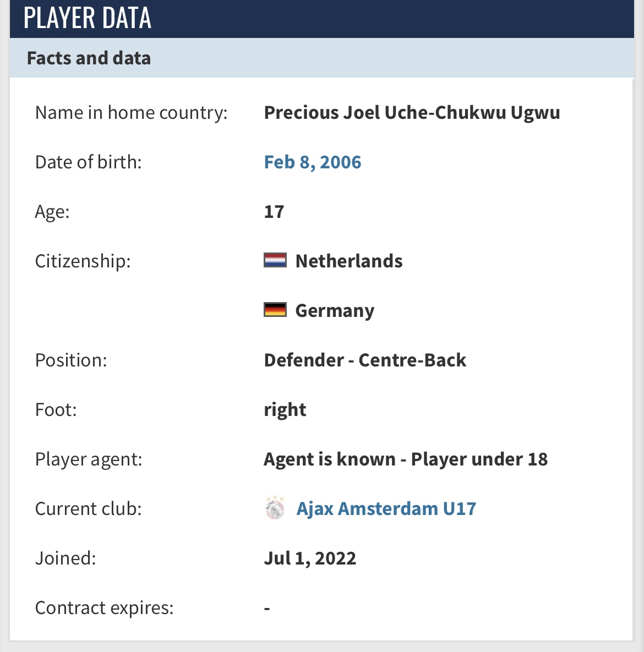This screenshot has height=652, width=644.
Task: Click the Germany citizenship text
Action: pyautogui.click(x=335, y=311)
